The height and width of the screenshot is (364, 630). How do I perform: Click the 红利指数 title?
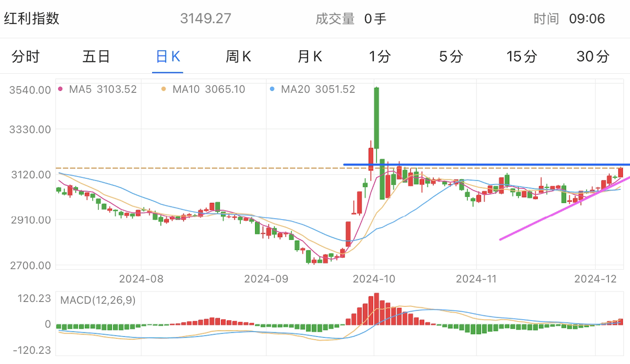(32, 18)
